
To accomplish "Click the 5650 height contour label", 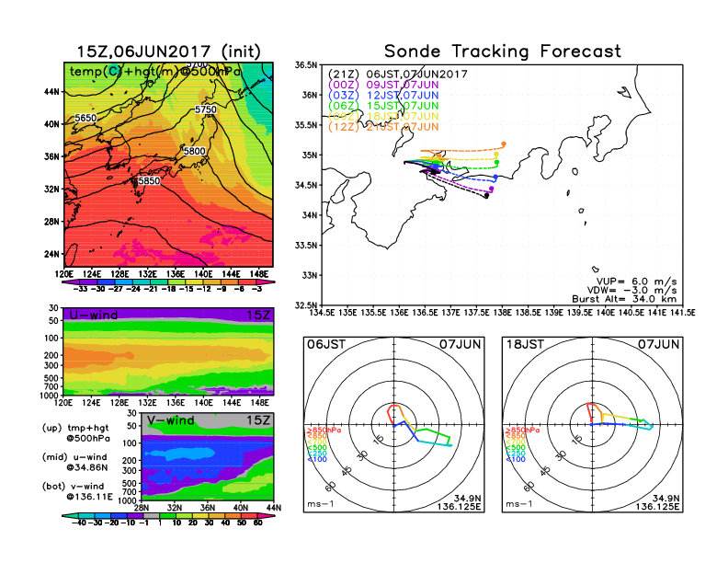I will (x=85, y=119).
